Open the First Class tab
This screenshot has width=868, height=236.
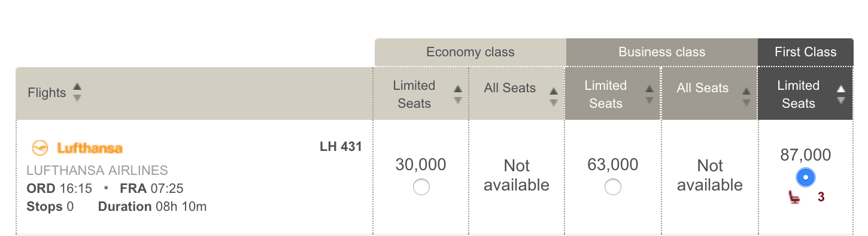806,52
